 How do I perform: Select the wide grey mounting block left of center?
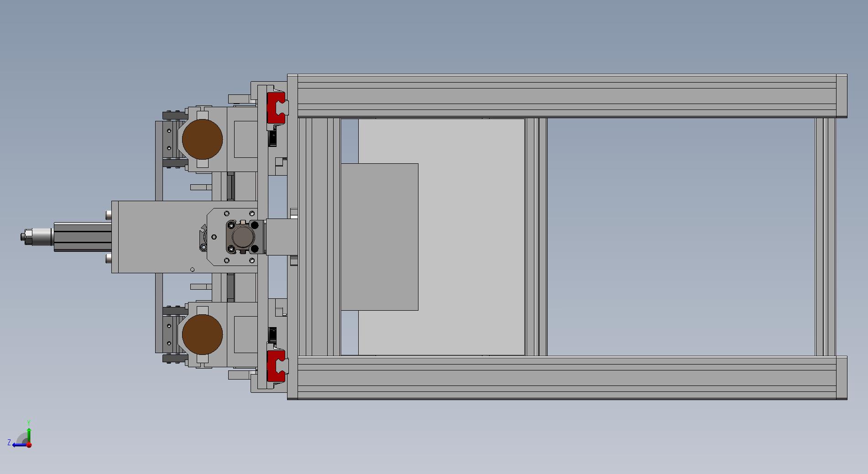(x=184, y=237)
